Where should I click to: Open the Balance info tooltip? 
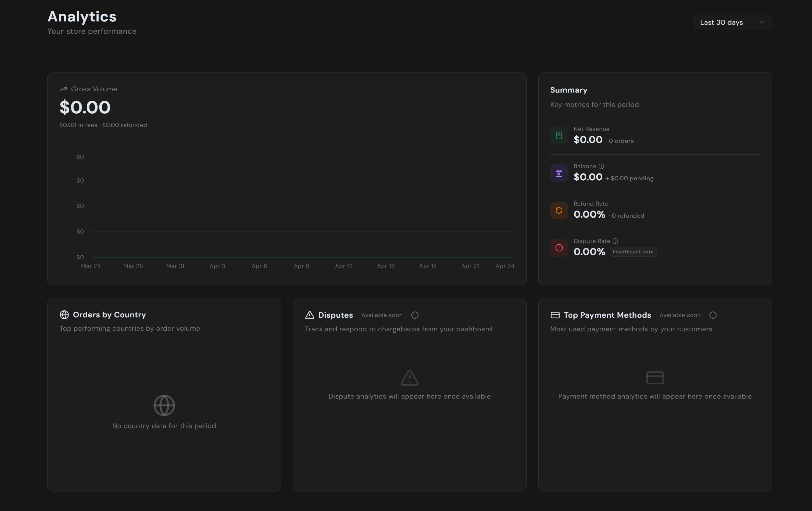tap(602, 166)
